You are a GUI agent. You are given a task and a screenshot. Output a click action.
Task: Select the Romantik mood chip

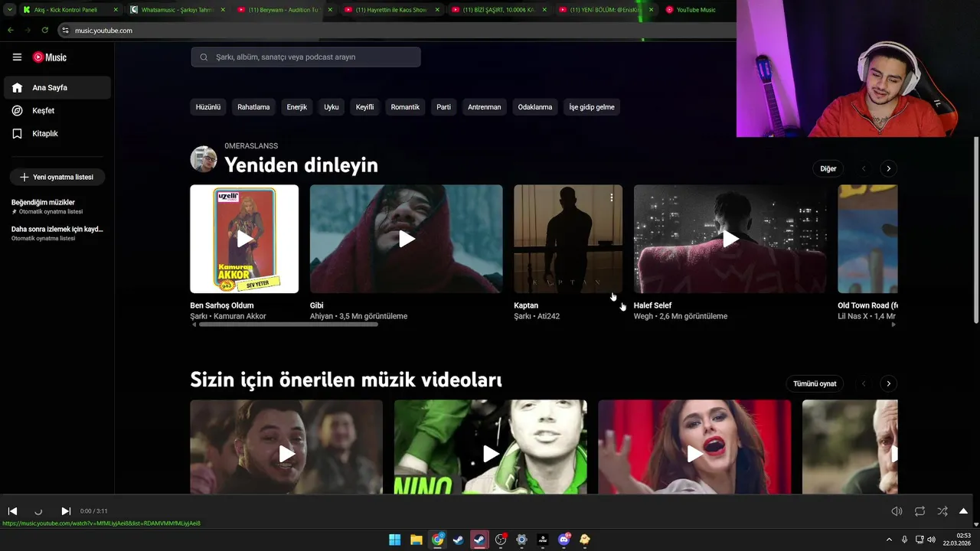[x=405, y=107]
